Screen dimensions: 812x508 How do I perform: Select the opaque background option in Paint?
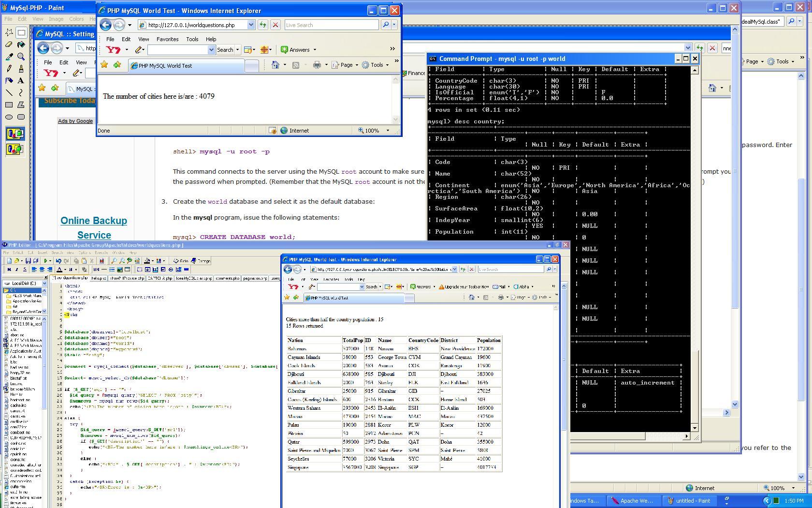click(x=15, y=134)
